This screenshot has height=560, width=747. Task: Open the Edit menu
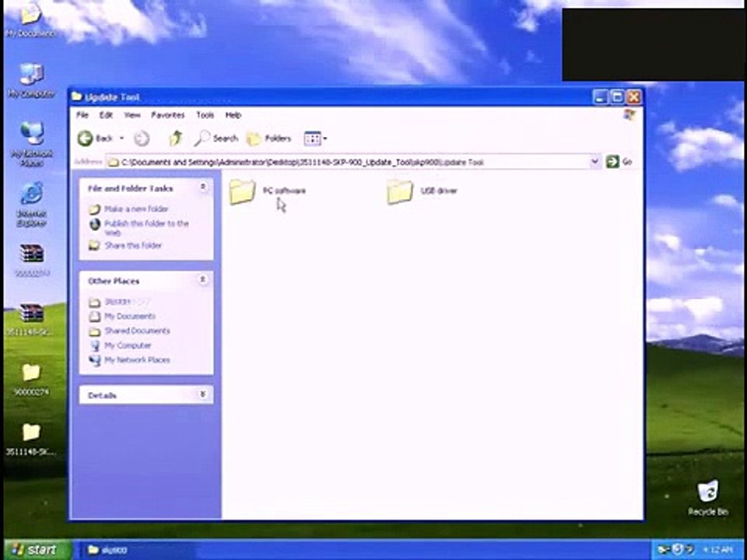pos(106,115)
